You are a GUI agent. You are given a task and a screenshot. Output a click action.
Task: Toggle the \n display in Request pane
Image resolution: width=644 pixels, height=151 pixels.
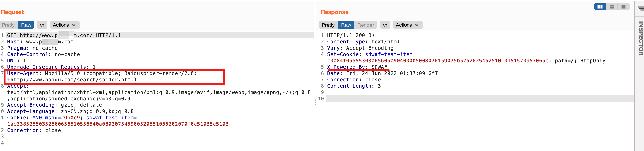coord(42,25)
